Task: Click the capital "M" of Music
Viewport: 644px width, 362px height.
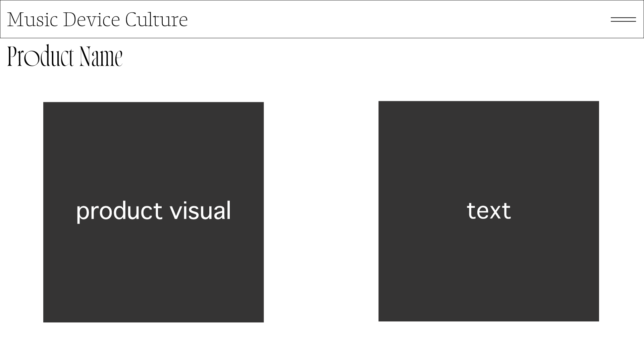Action: (15, 19)
